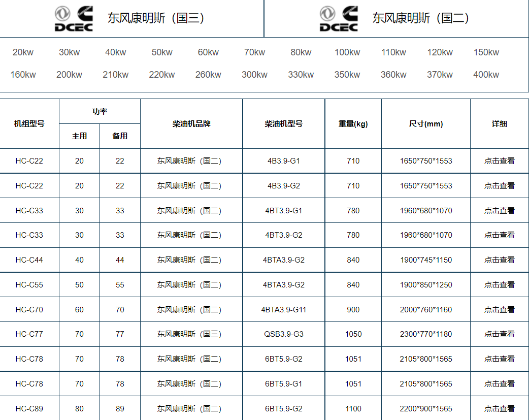Open 点击查看 for engine 4BT3.9-G2

500,235
